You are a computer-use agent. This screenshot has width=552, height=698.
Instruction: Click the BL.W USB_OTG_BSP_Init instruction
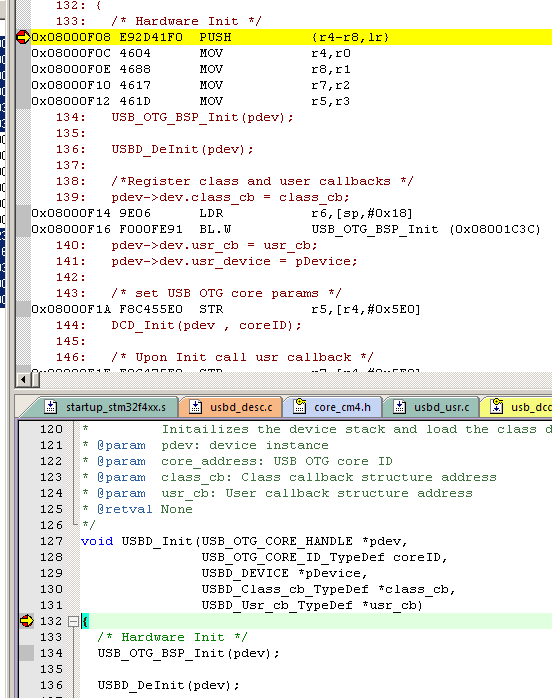coord(292,229)
